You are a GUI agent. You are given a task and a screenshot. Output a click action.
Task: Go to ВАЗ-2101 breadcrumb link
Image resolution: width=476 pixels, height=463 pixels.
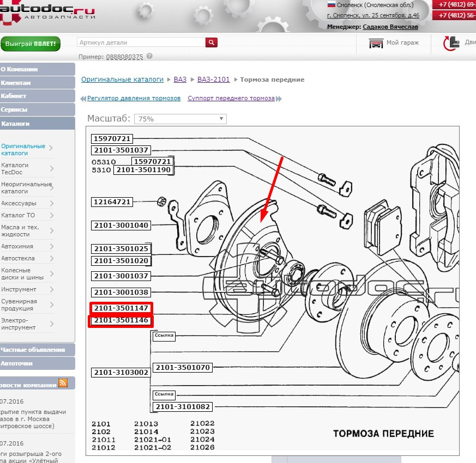(x=213, y=80)
